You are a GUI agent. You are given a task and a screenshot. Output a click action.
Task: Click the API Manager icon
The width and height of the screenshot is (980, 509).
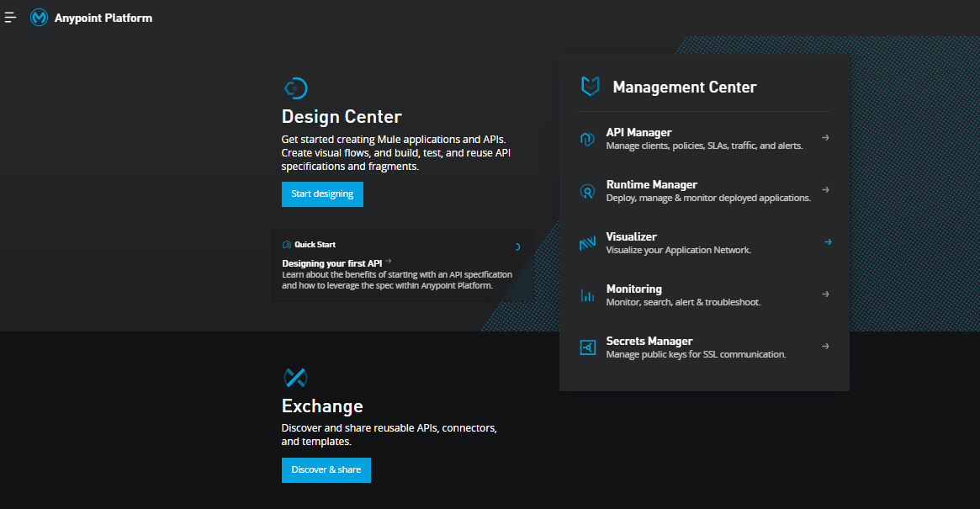coord(588,140)
